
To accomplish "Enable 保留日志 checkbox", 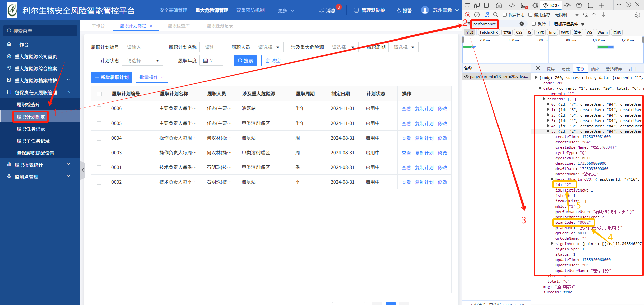I will pyautogui.click(x=505, y=15).
